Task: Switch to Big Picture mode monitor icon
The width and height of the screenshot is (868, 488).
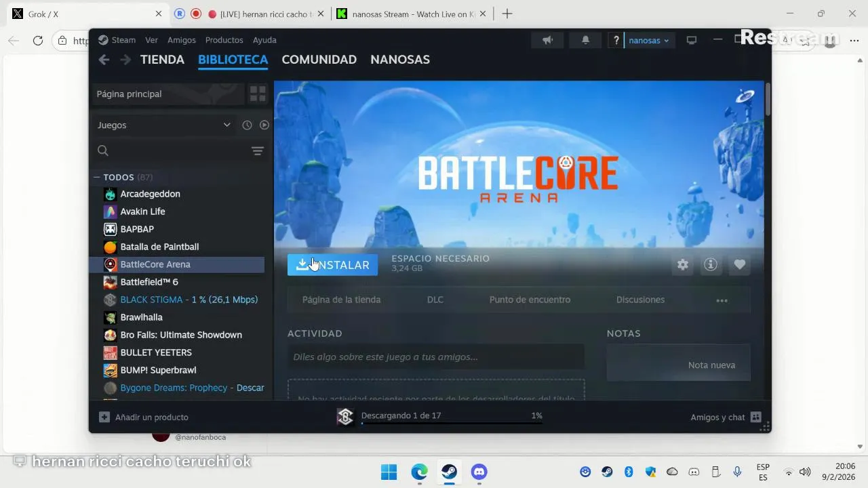Action: [692, 40]
